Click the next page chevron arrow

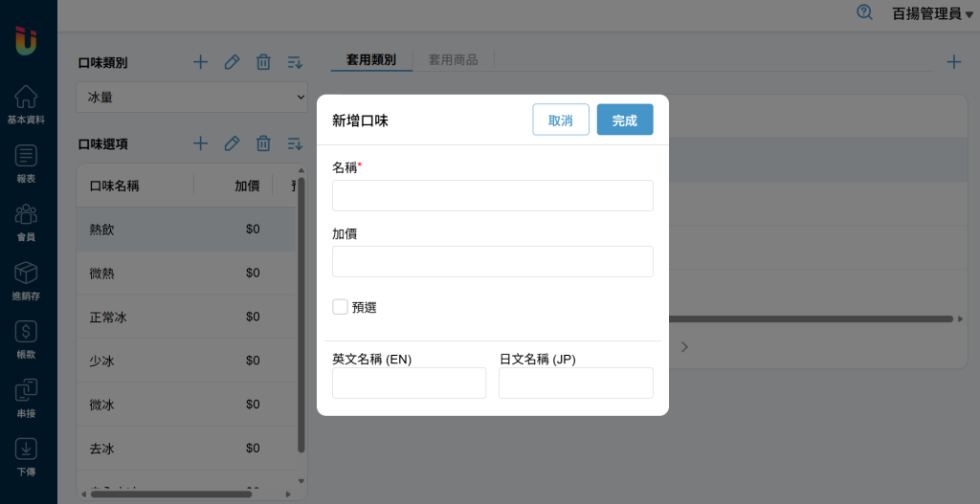(x=684, y=347)
